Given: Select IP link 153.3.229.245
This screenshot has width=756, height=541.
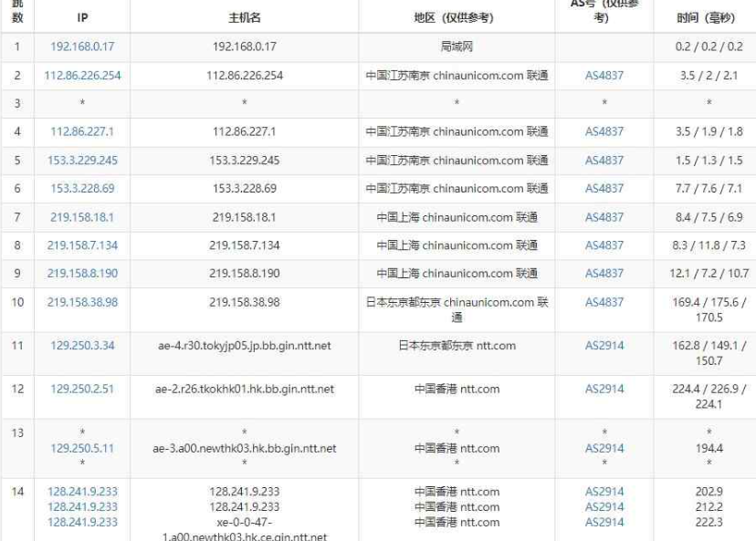Looking at the screenshot, I should point(82,161).
